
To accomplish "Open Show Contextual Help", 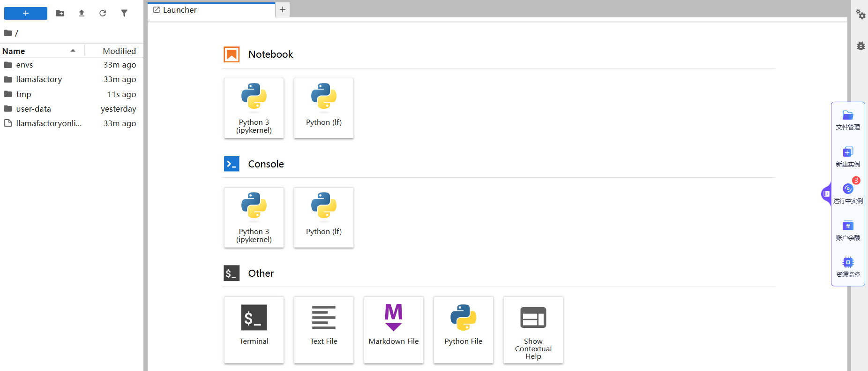I will tap(533, 330).
